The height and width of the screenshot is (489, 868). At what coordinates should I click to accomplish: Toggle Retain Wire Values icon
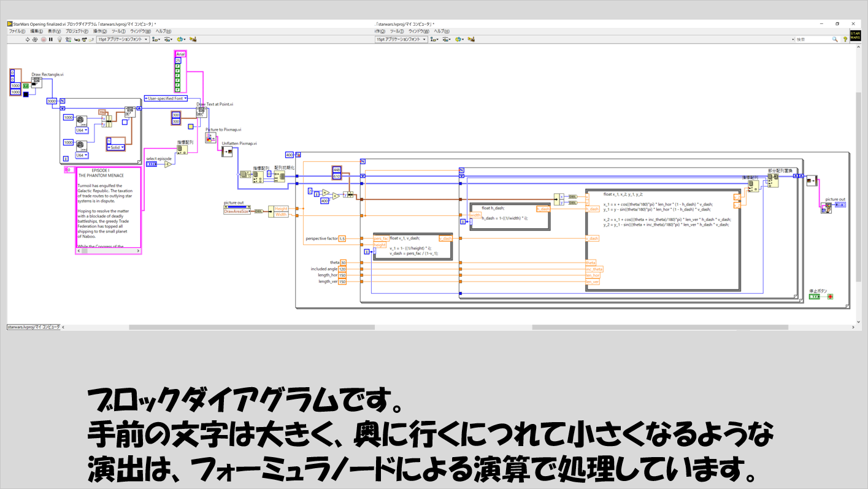(68, 39)
